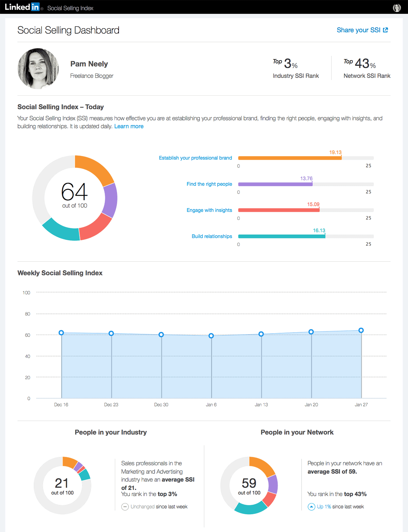Click the teal Build relationships progress bar
This screenshot has width=408, height=532.
coord(282,236)
